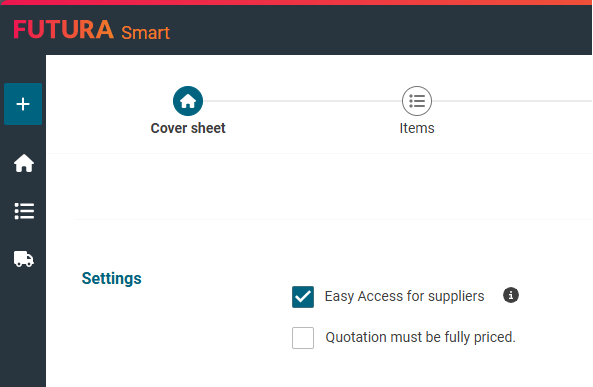Viewport: 593px width, 387px height.
Task: Click the Smart text beside FUTURA
Action: pyautogui.click(x=146, y=33)
